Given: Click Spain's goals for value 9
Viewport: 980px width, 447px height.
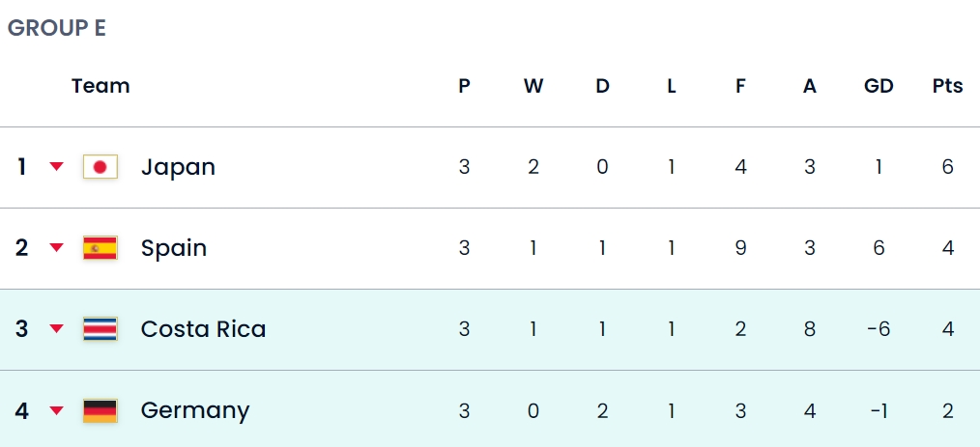Looking at the screenshot, I should coord(740,248).
